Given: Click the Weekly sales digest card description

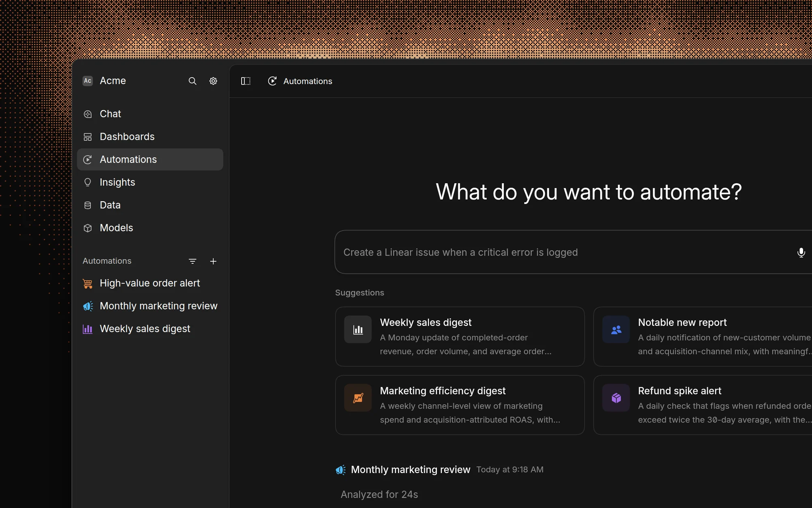Looking at the screenshot, I should 466,345.
